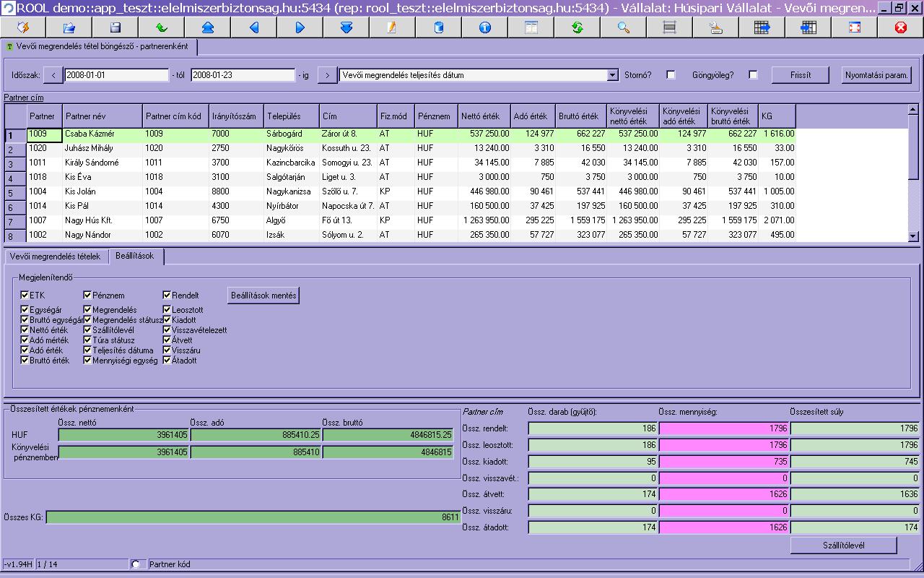Enable the Stornó? checkbox

(671, 75)
